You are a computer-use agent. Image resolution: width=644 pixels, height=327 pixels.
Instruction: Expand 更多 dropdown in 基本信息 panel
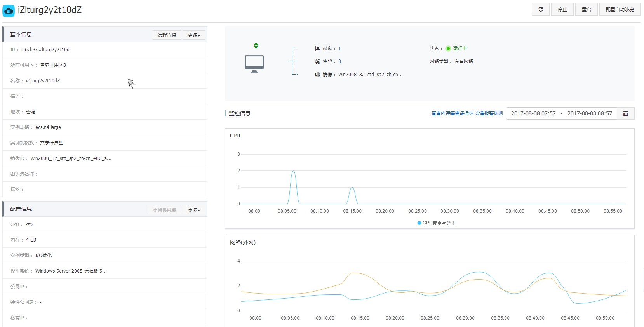pos(194,35)
